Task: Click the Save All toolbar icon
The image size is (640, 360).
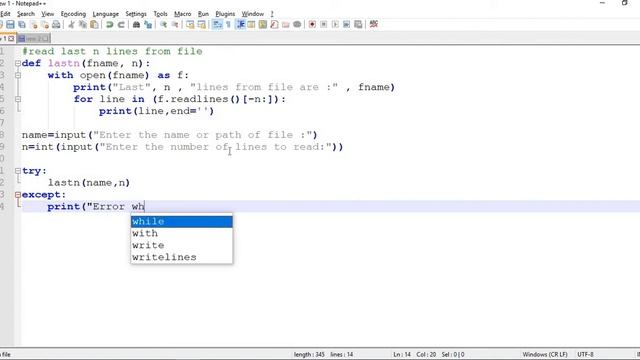Action: (22, 24)
